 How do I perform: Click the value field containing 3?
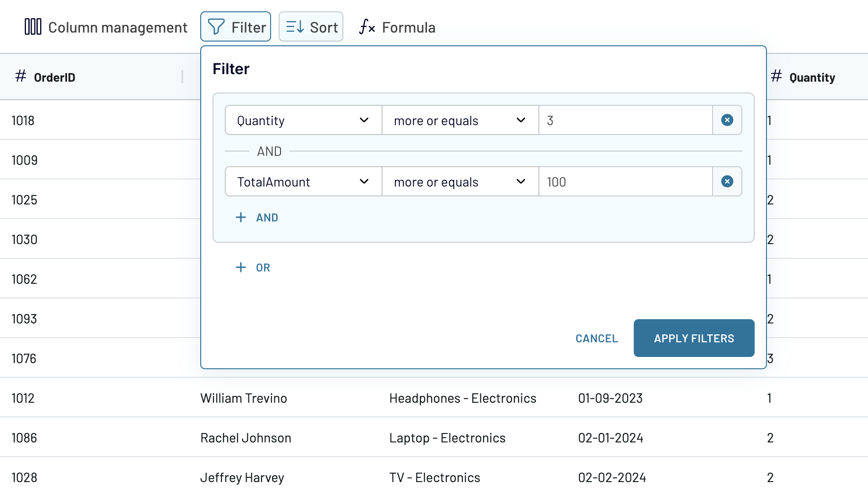pyautogui.click(x=625, y=120)
